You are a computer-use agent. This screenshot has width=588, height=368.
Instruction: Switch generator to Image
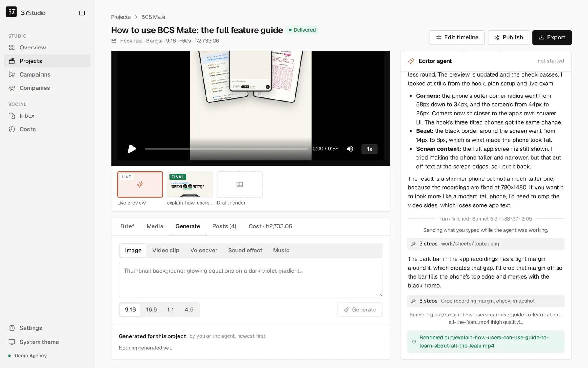pos(133,250)
